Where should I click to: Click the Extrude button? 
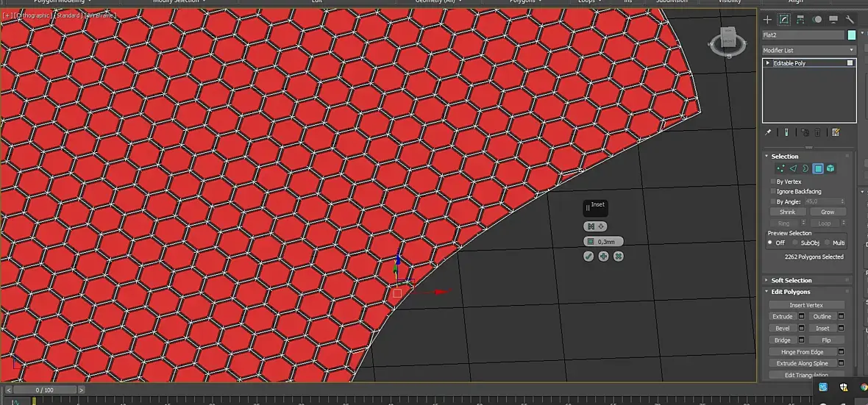(x=783, y=317)
